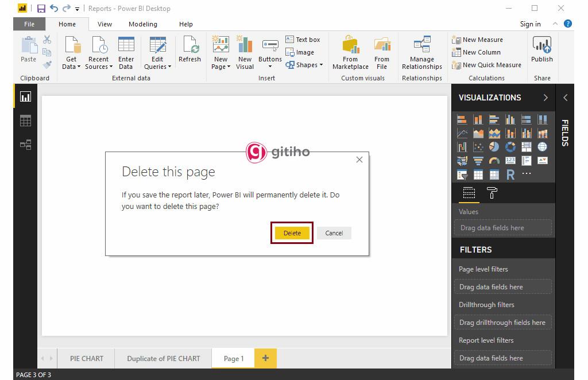Screen dimensions: 588x380
Task: Click New Quick Measure
Action: [486, 65]
